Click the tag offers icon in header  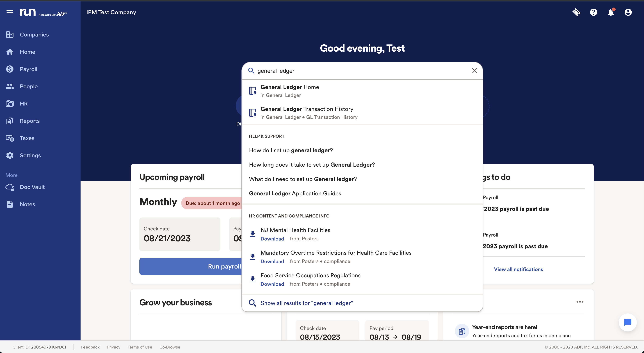pos(577,12)
